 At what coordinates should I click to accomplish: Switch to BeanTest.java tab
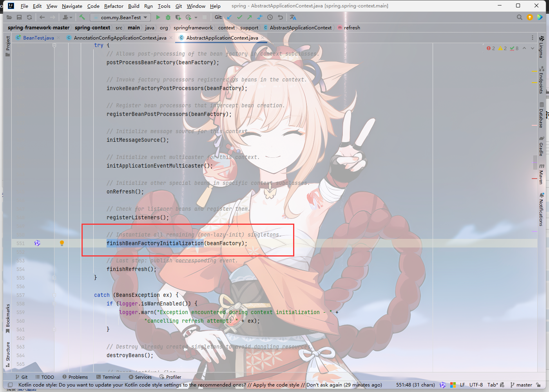pos(38,38)
